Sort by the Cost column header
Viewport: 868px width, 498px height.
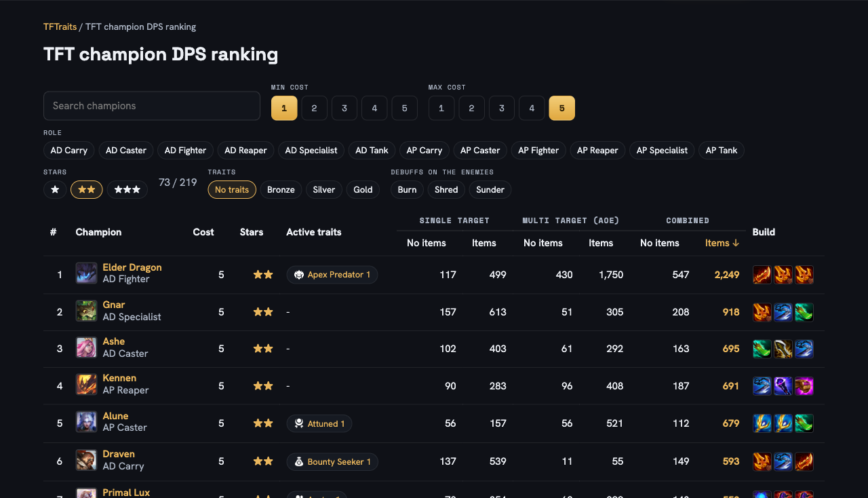(203, 232)
